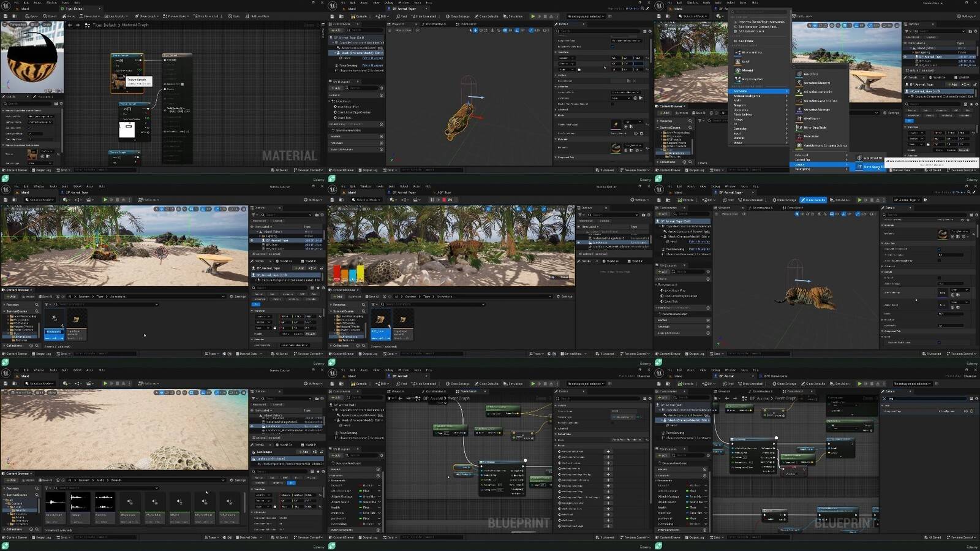Choose Blend Space 1D in the Legacy submenu
The height and width of the screenshot is (551, 980).
click(x=870, y=167)
